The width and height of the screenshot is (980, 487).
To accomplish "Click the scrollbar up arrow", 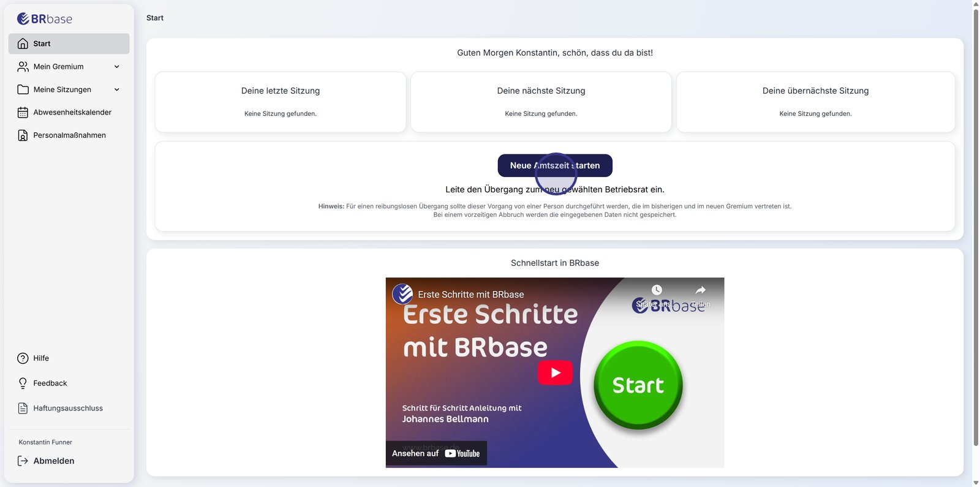I will (x=976, y=4).
